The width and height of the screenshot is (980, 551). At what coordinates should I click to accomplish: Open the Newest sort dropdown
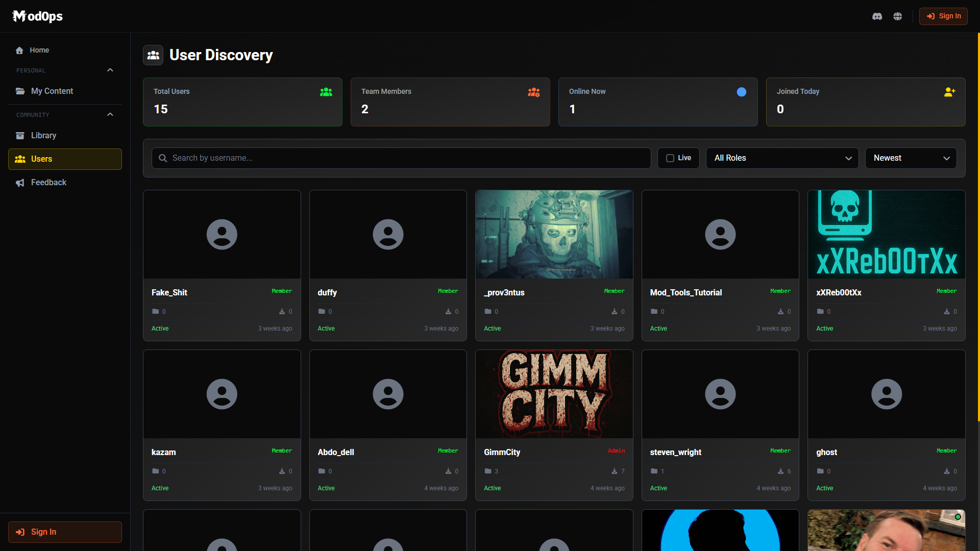click(x=911, y=158)
